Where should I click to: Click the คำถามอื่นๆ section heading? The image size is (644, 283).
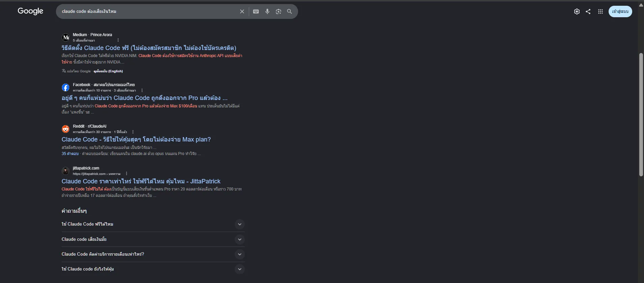[74, 211]
